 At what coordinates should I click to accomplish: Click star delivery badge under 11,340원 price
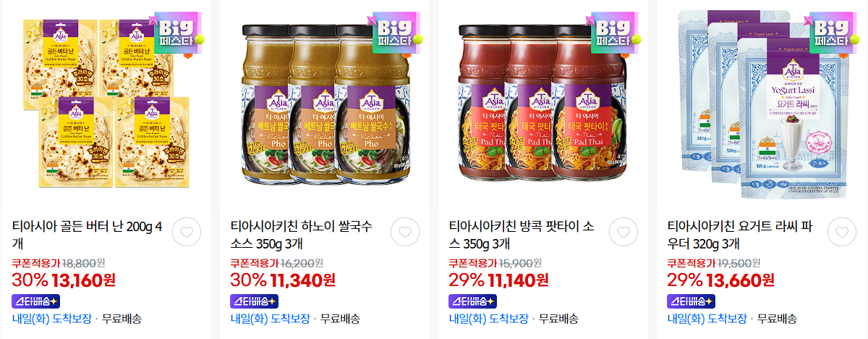coord(255,301)
